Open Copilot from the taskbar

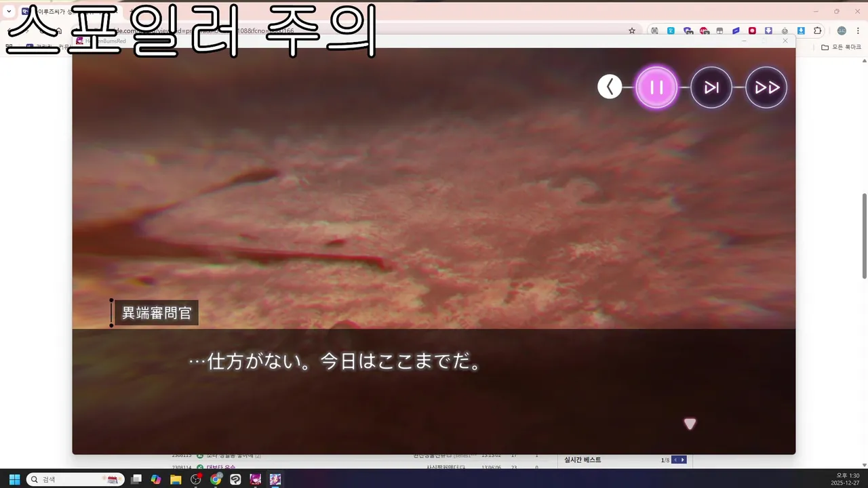[156, 479]
